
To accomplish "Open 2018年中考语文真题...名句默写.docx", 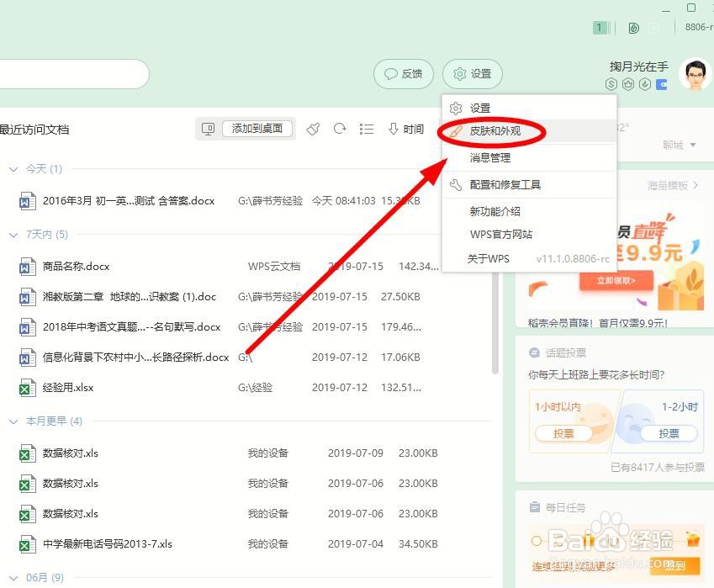I will (131, 327).
